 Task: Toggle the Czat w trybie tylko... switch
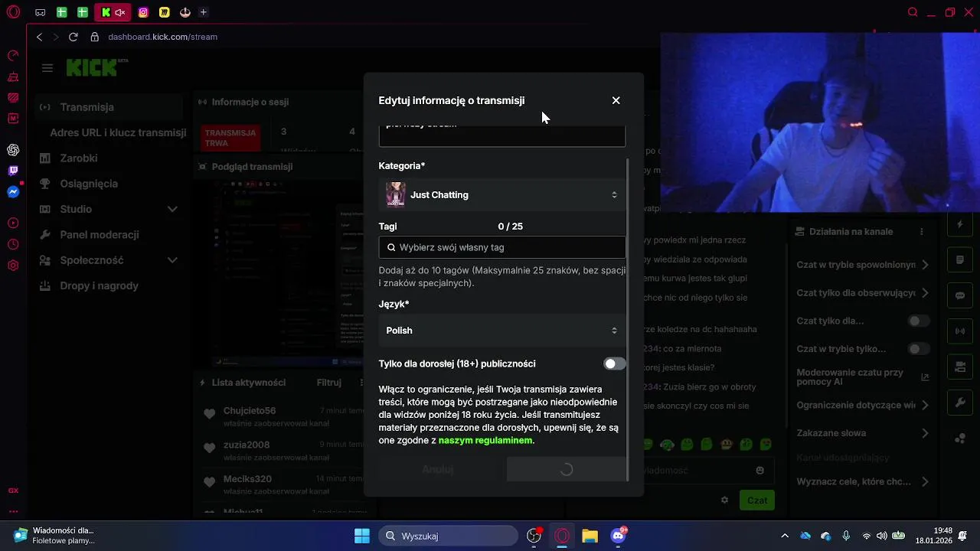pyautogui.click(x=919, y=349)
